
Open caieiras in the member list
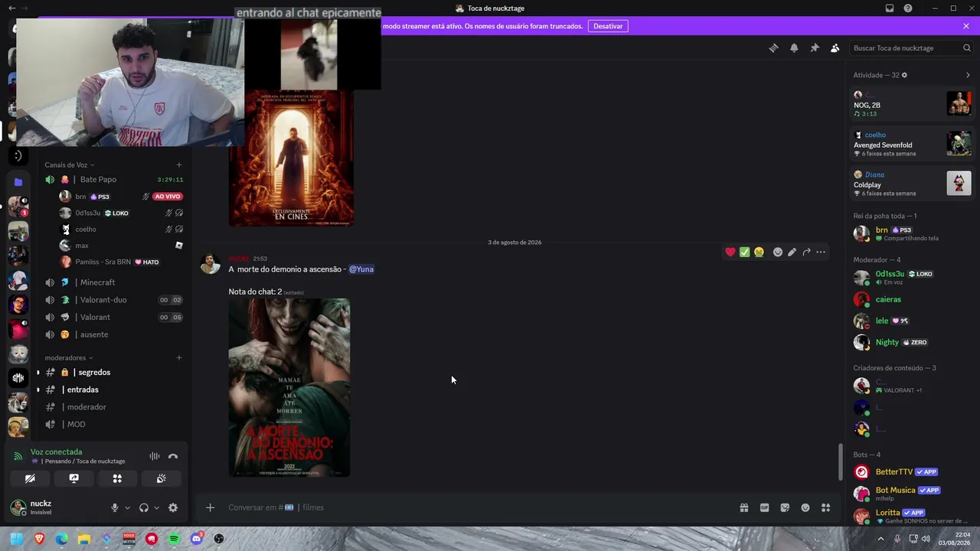(x=912, y=299)
